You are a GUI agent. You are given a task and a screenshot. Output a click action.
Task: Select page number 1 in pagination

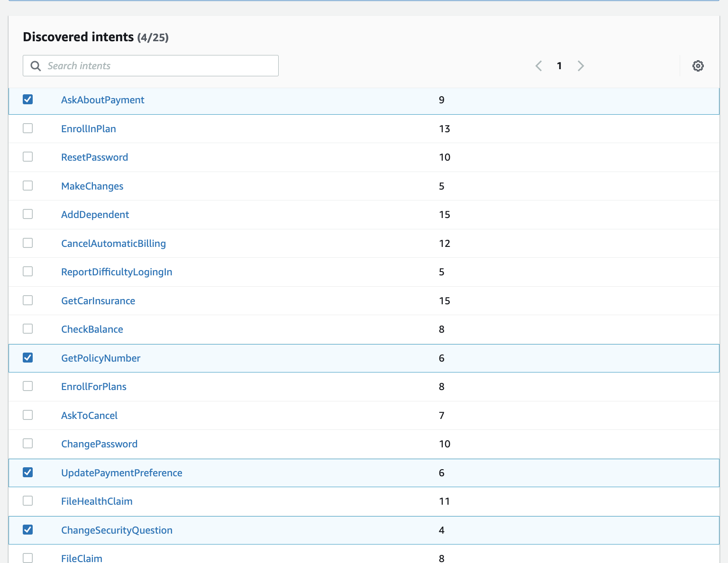coord(559,66)
